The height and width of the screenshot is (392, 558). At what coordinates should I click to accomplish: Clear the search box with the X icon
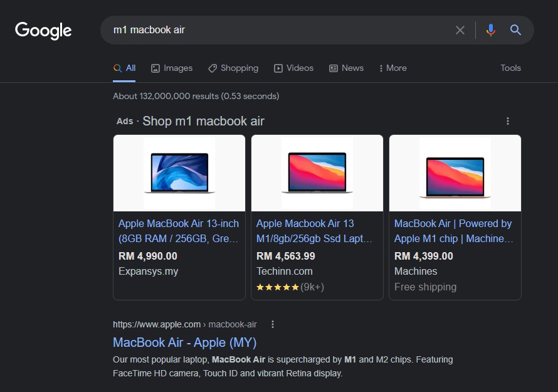click(x=460, y=30)
